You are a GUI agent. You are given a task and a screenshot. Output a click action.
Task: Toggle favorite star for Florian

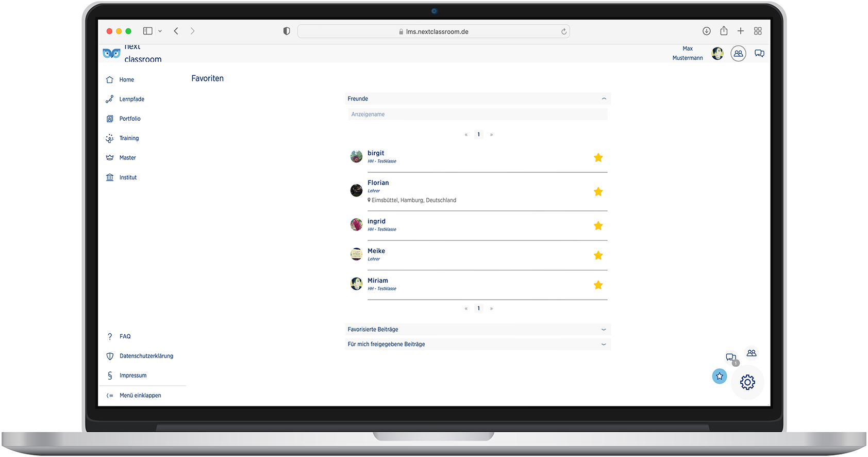point(598,192)
